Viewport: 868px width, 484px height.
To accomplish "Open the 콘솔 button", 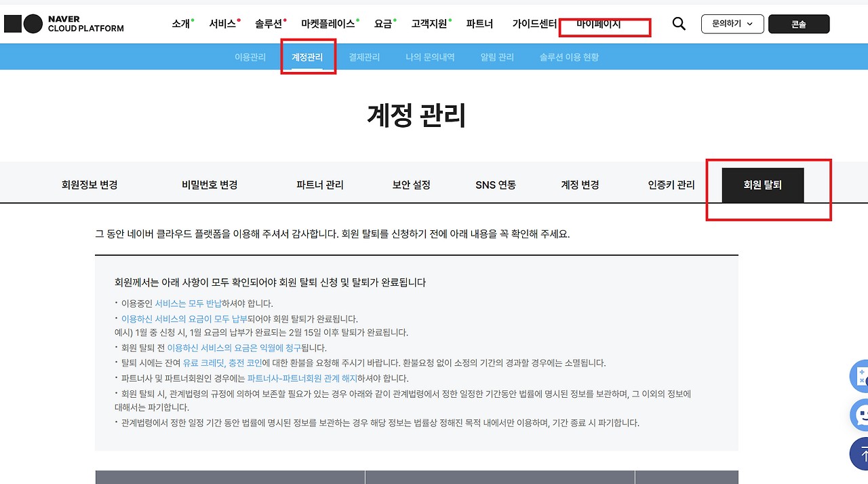I will [x=799, y=24].
